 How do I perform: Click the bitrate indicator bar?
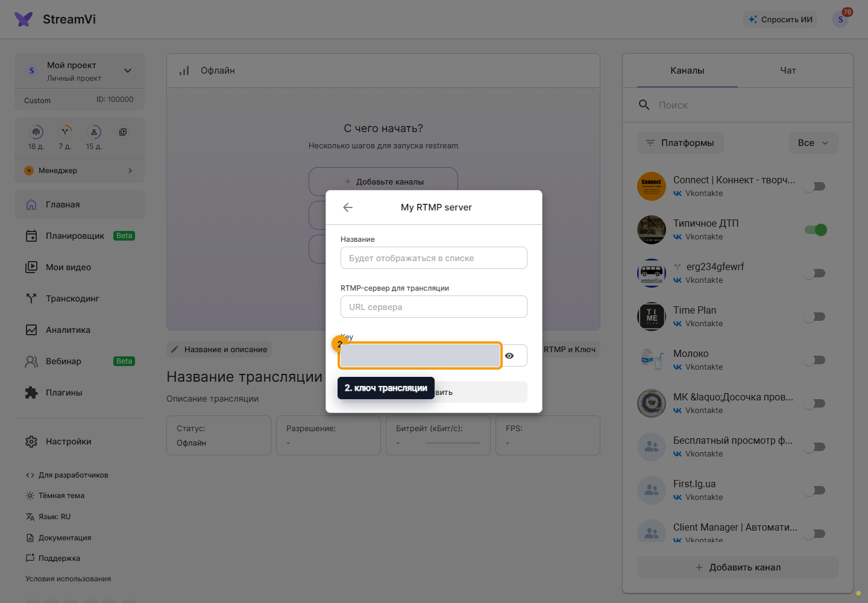point(453,443)
